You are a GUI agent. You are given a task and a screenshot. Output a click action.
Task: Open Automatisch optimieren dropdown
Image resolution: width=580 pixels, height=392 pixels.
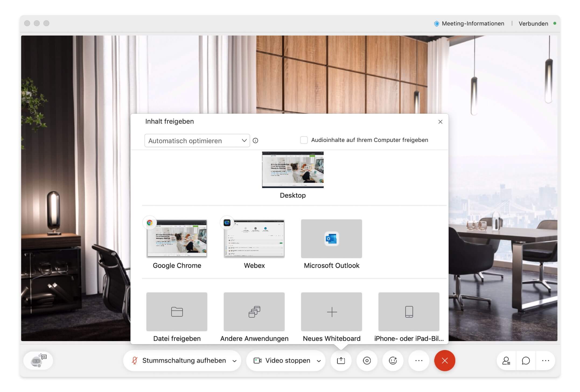(x=197, y=141)
